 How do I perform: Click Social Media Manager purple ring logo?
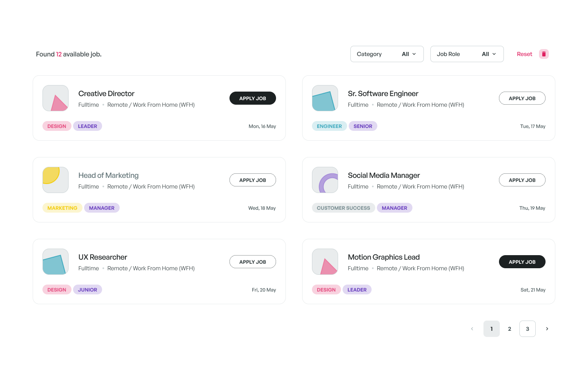325,180
